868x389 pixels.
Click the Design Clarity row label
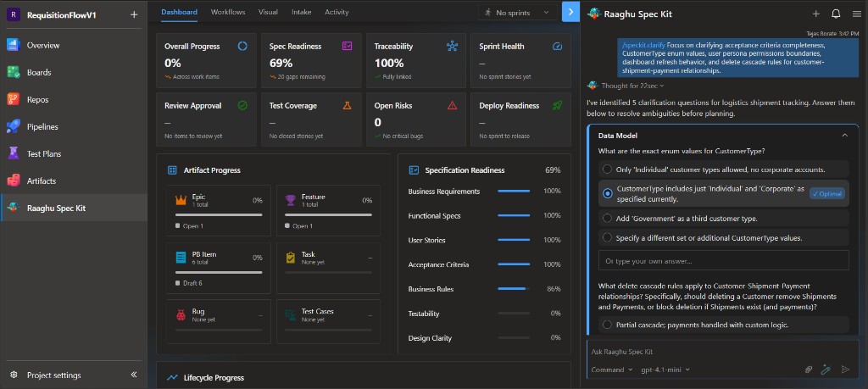tap(430, 338)
